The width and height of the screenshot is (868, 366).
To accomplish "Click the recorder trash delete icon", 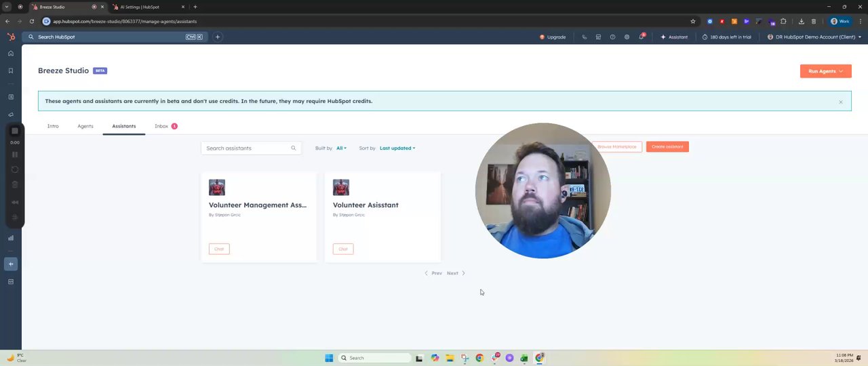I will pos(15,184).
